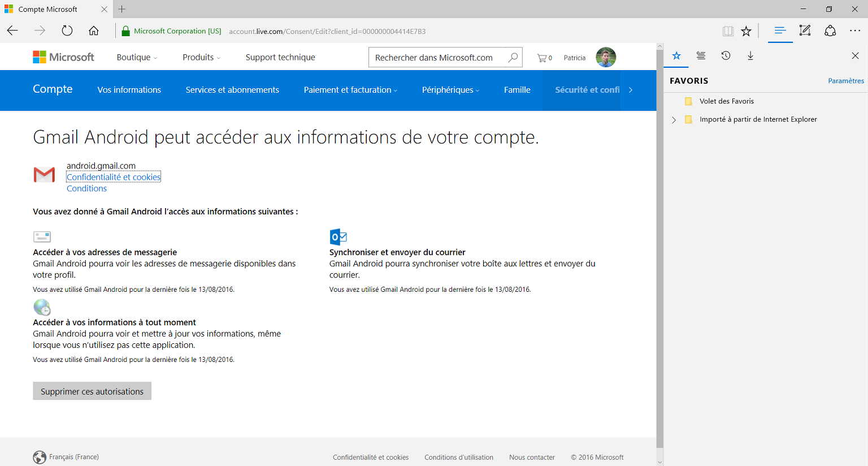The height and width of the screenshot is (466, 868).
Task: Open the Vos informations tab
Action: click(129, 90)
